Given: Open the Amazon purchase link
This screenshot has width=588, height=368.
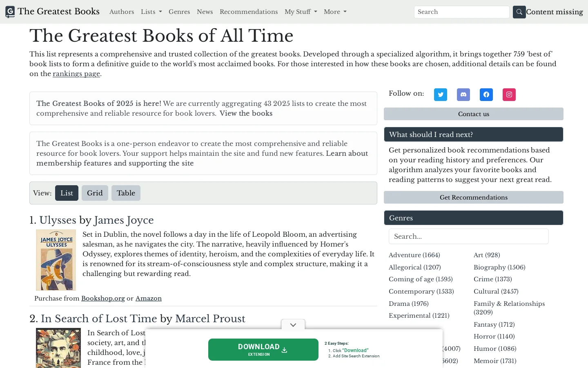Looking at the screenshot, I should tap(149, 298).
